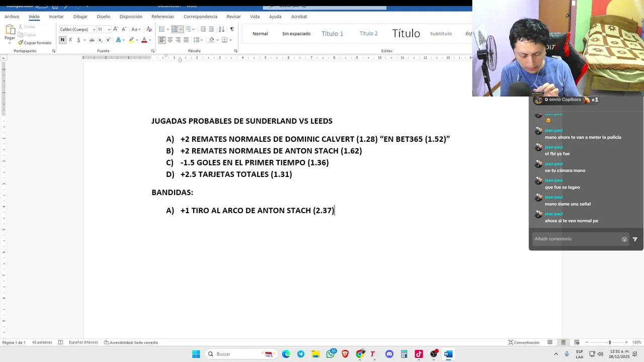
Task: Apply the large Título style
Action: tap(406, 34)
